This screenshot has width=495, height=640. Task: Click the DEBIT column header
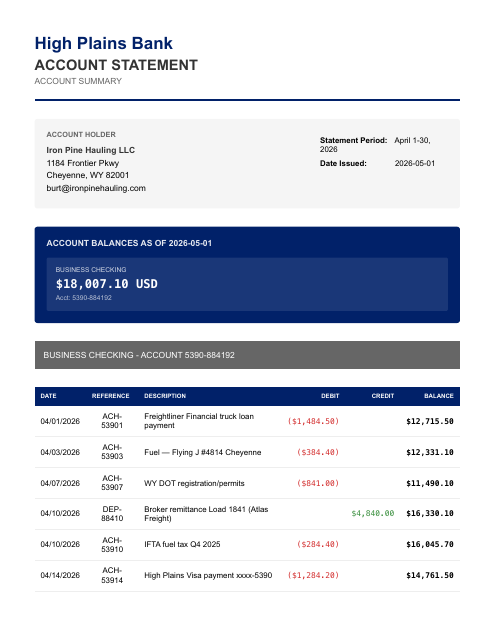[x=330, y=396]
